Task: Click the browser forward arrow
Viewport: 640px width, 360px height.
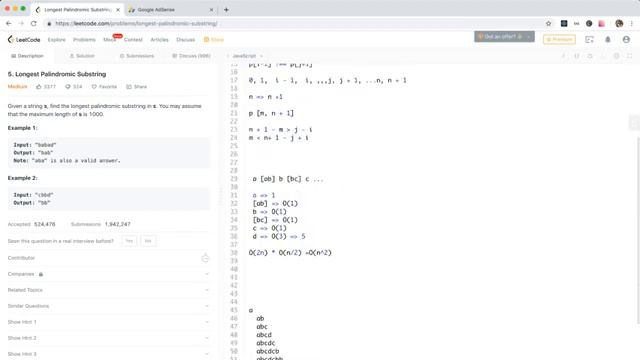Action: click(21, 24)
